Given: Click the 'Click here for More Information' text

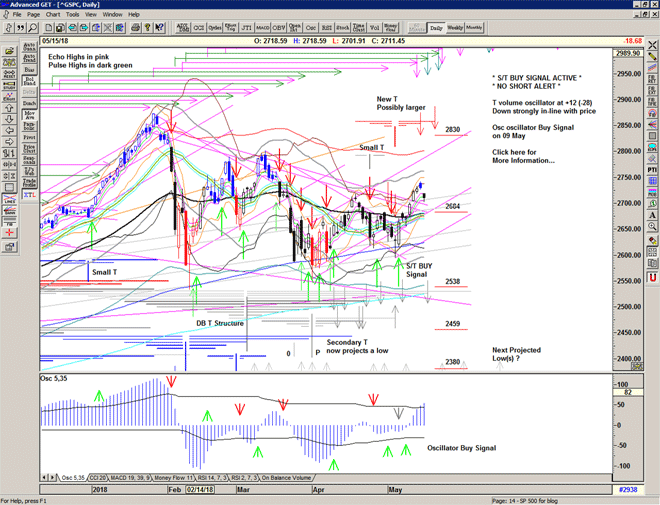Looking at the screenshot, I should pyautogui.click(x=524, y=156).
